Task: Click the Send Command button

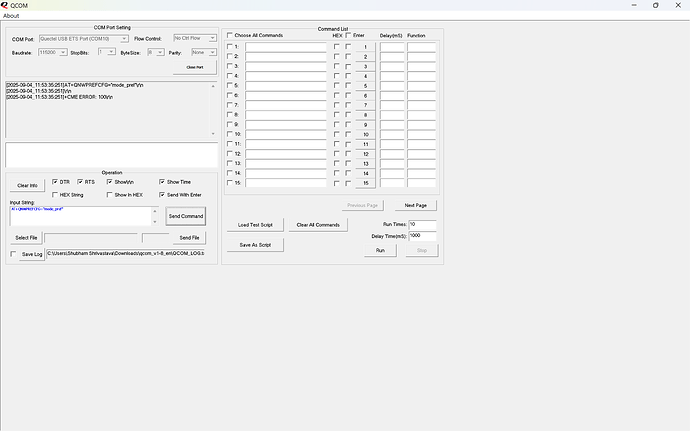Action: pos(186,216)
